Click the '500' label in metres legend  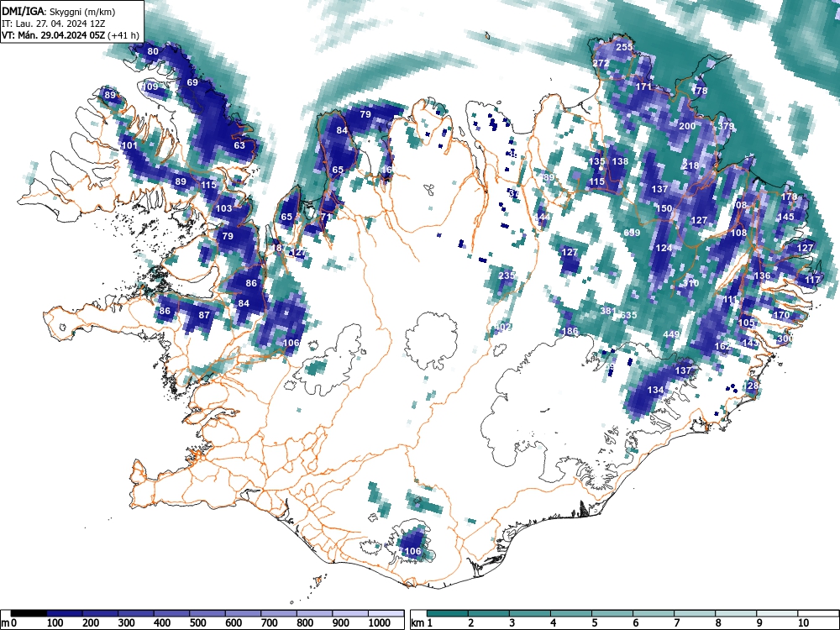click(197, 623)
